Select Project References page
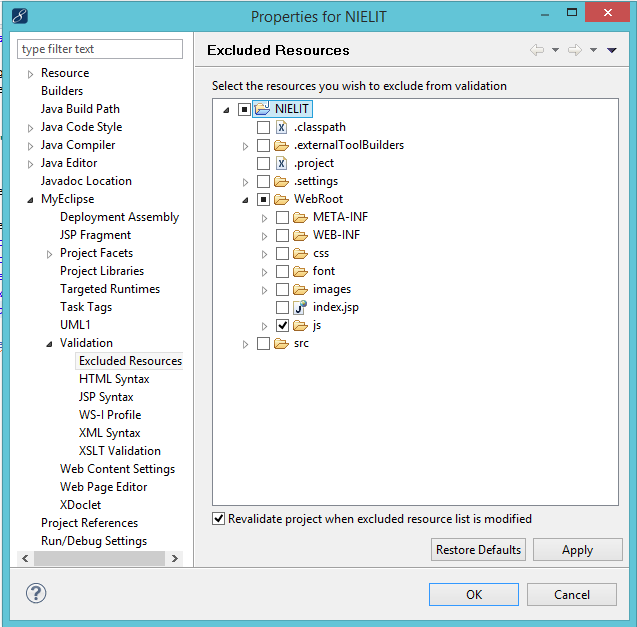This screenshot has height=627, width=637. point(89,523)
